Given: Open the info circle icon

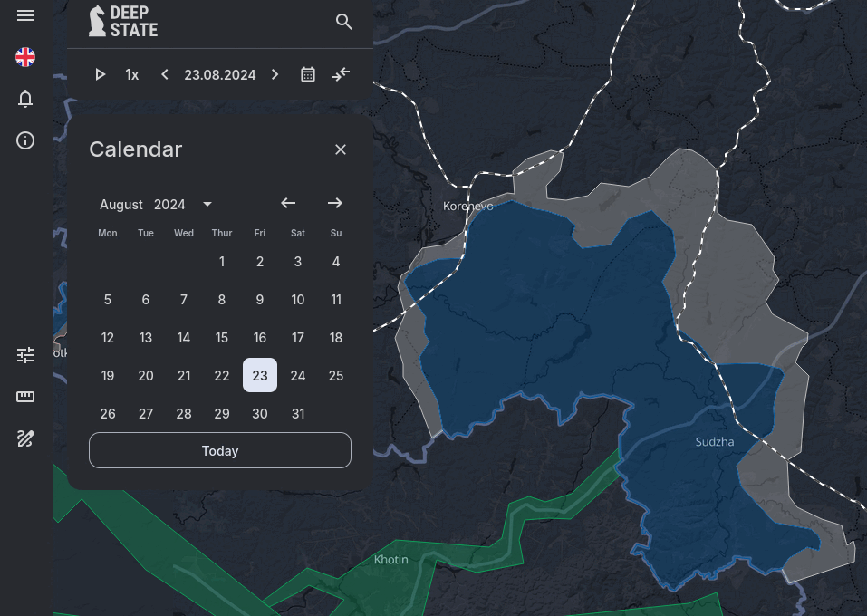Looking at the screenshot, I should click(x=25, y=140).
